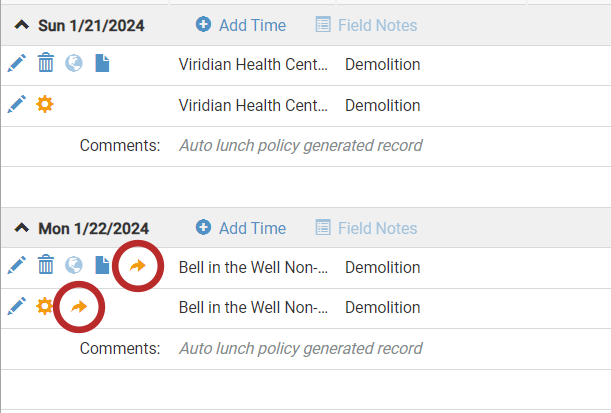This screenshot has width=611, height=413.
Task: Click orange gear on Sunday auto lunch record
Action: click(x=45, y=104)
